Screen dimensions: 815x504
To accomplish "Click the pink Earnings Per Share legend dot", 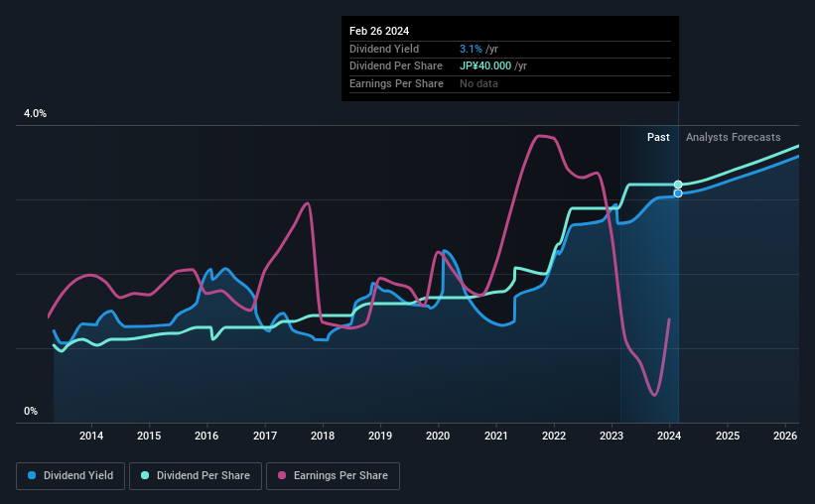I will (x=282, y=475).
